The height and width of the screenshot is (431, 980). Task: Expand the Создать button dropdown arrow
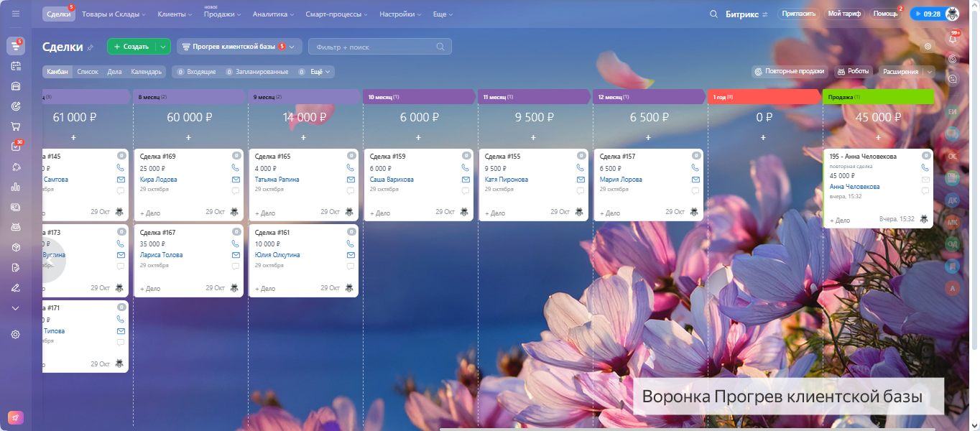coord(163,47)
